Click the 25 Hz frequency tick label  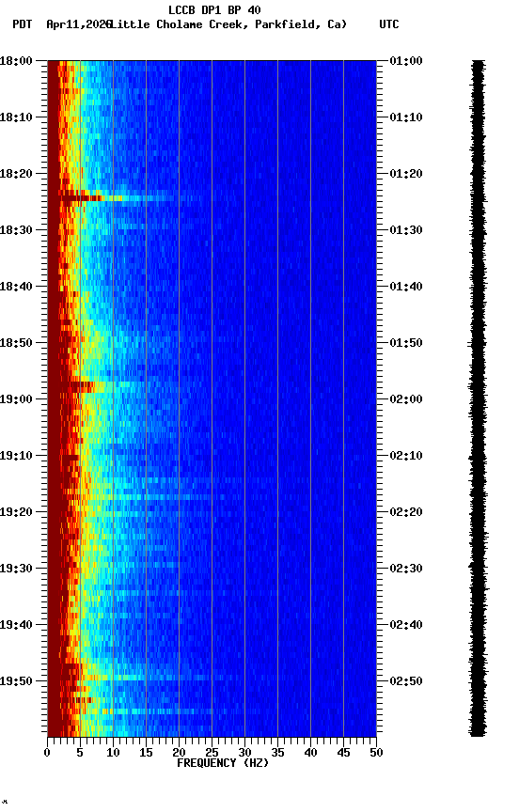pyautogui.click(x=212, y=753)
